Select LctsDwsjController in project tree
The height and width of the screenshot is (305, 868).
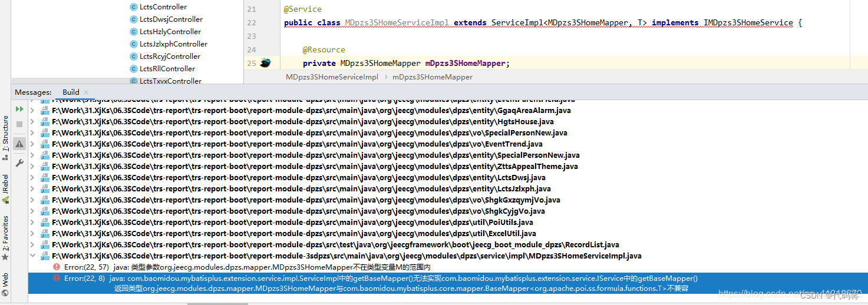[171, 19]
